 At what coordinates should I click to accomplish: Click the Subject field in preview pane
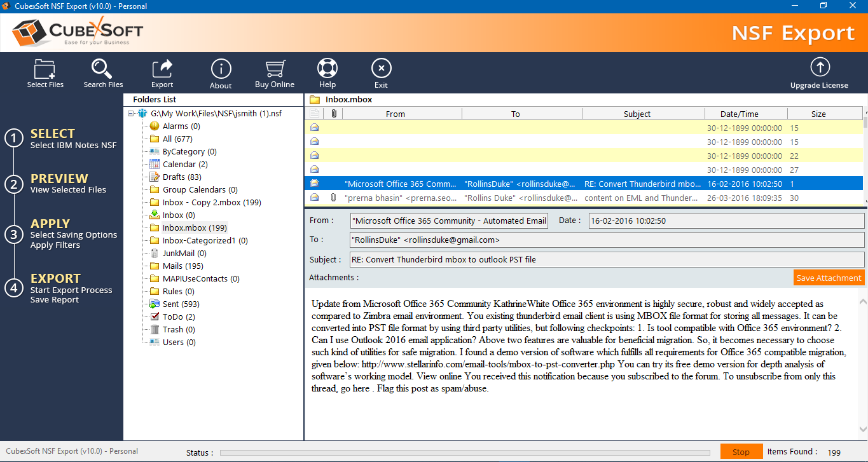tap(607, 259)
